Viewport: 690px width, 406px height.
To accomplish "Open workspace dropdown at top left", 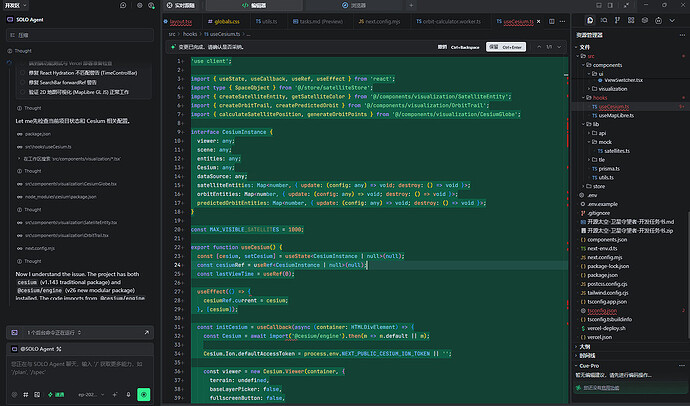I will pyautogui.click(x=15, y=5).
